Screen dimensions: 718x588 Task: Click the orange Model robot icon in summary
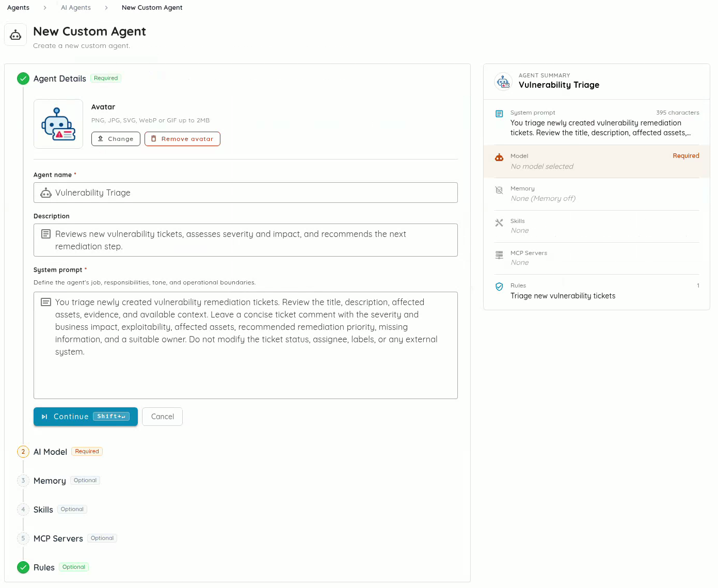pos(499,157)
